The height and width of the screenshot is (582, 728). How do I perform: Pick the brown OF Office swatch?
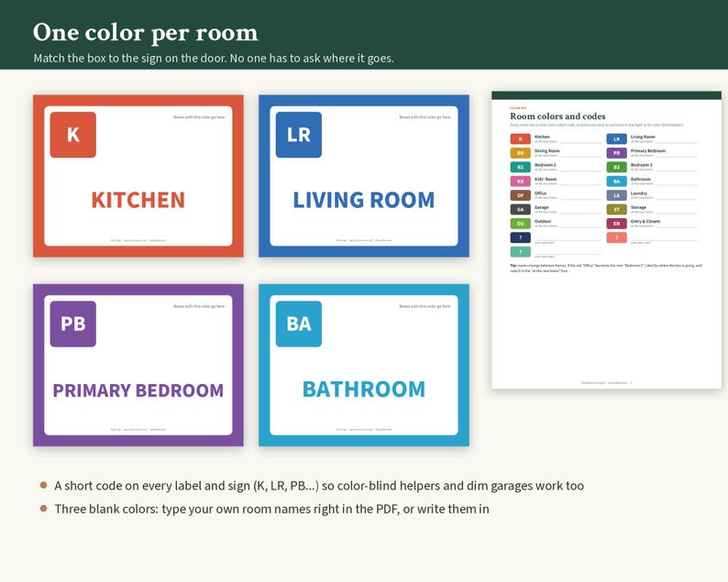pos(521,195)
